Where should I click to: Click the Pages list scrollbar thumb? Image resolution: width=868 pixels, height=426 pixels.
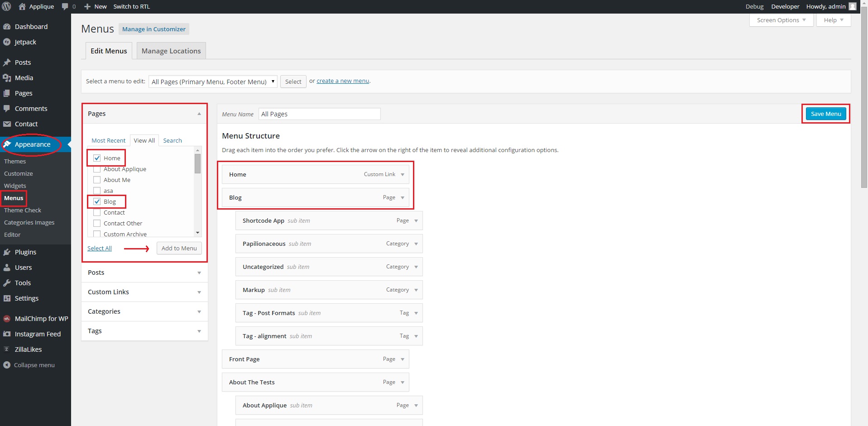197,164
